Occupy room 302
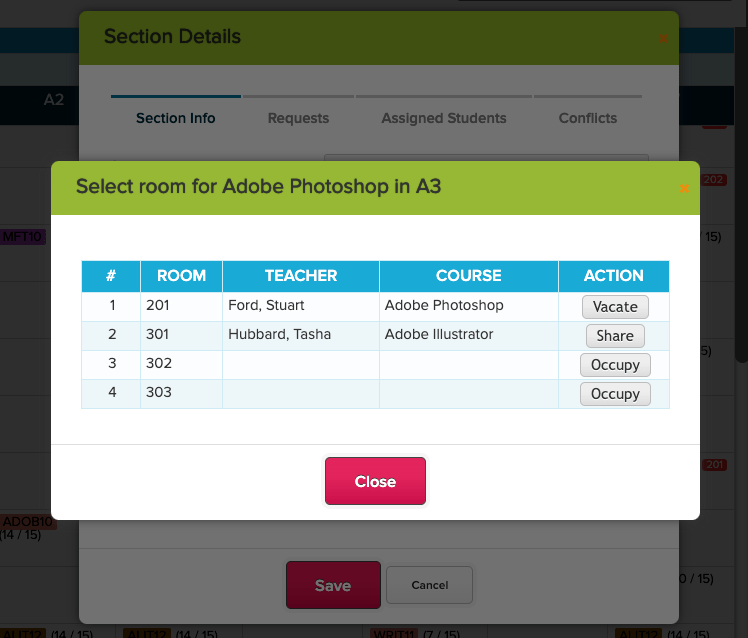 coord(615,365)
